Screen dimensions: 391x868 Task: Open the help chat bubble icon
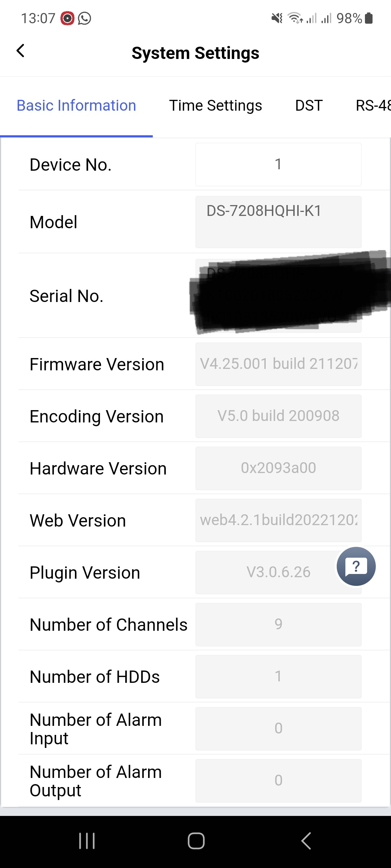coord(356,566)
